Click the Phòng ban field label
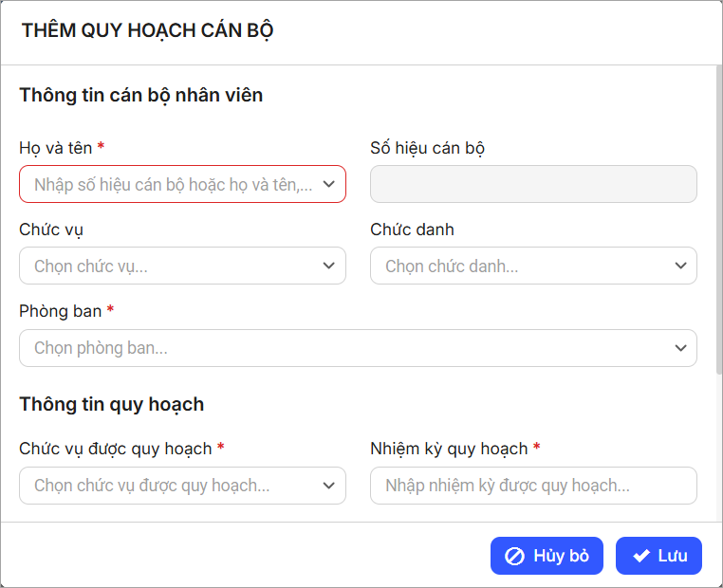The width and height of the screenshot is (723, 588). point(61,311)
